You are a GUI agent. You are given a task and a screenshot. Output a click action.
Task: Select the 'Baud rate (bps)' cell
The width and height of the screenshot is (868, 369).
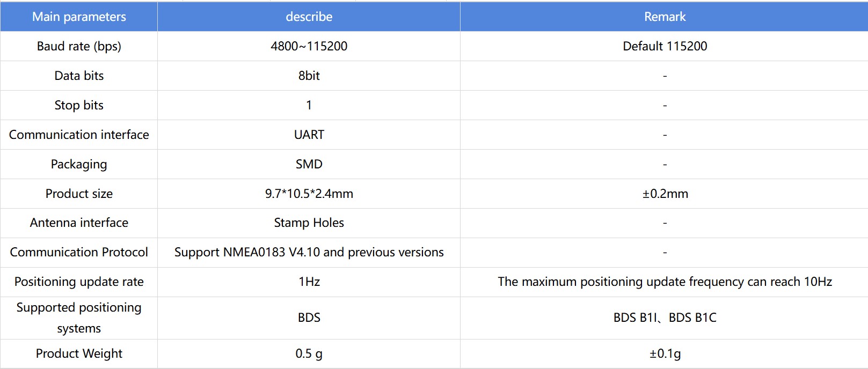[79, 46]
